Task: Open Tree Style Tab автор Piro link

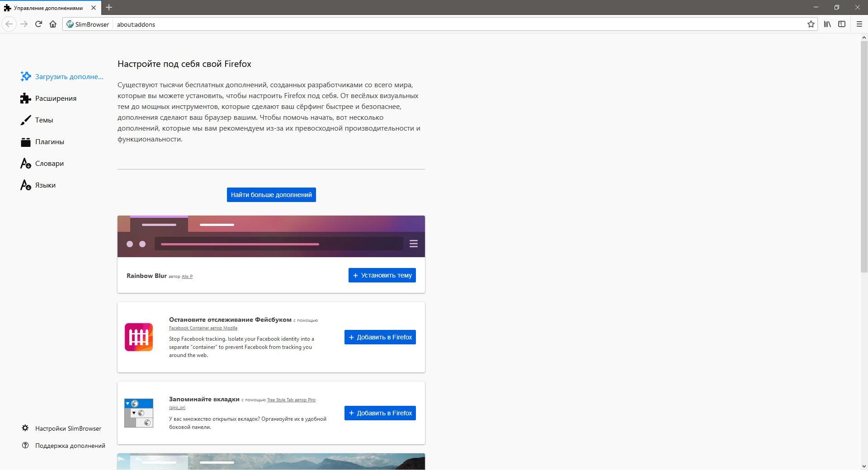Action: [x=291, y=399]
